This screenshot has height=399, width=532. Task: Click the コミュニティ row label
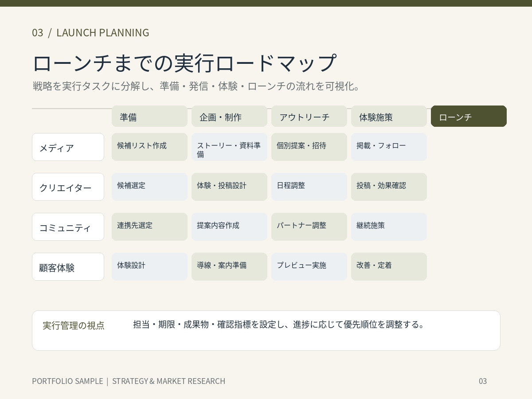68,227
